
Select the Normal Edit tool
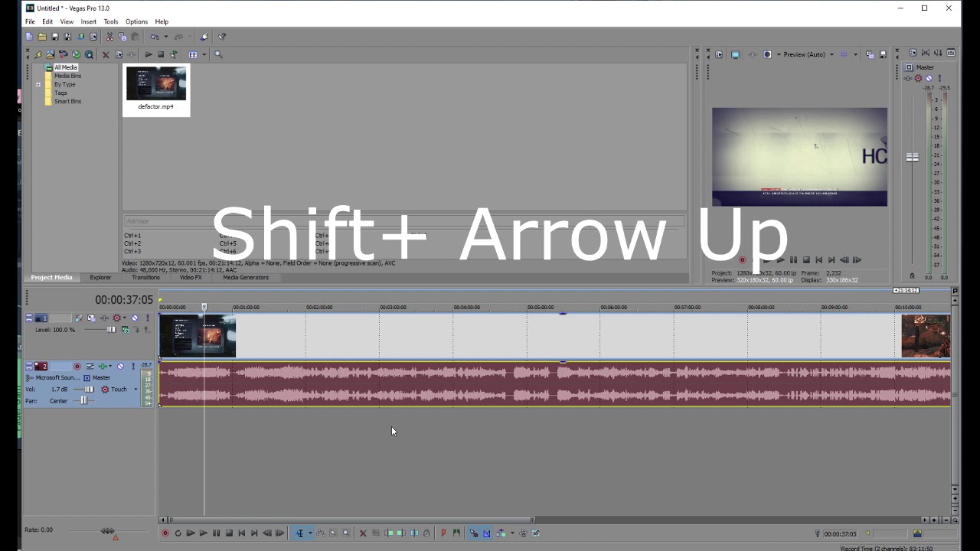pos(300,533)
